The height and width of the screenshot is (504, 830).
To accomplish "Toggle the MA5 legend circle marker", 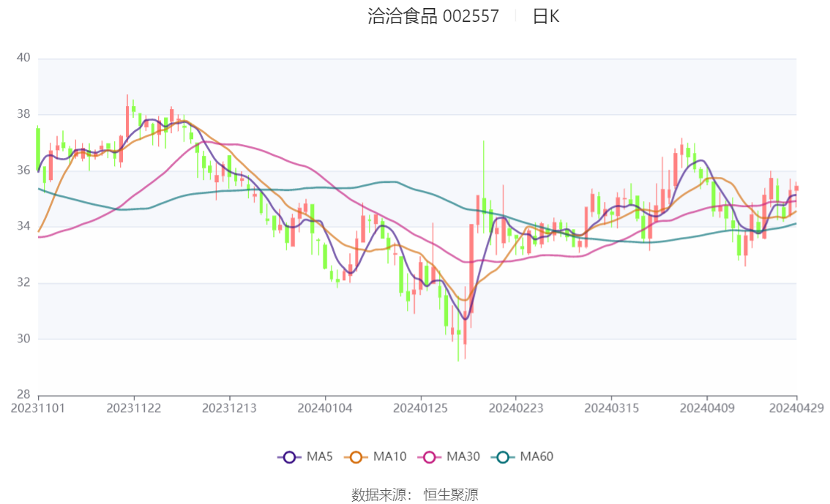I will pos(289,457).
